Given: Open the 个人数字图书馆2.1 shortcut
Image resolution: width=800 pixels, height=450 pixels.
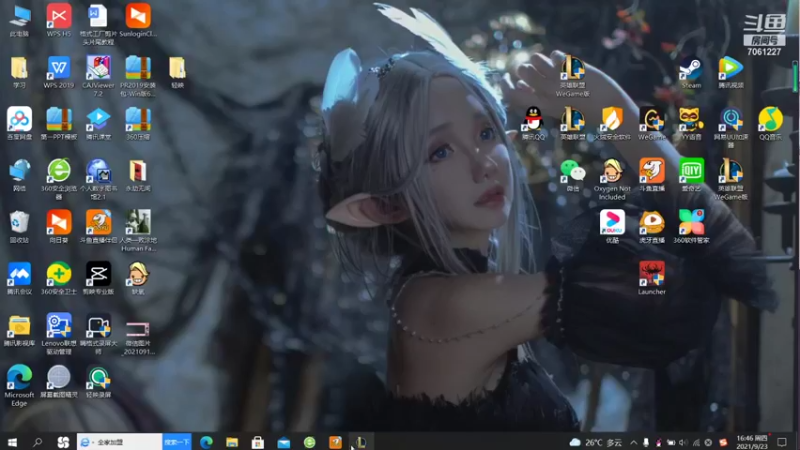Looking at the screenshot, I should click(x=98, y=179).
